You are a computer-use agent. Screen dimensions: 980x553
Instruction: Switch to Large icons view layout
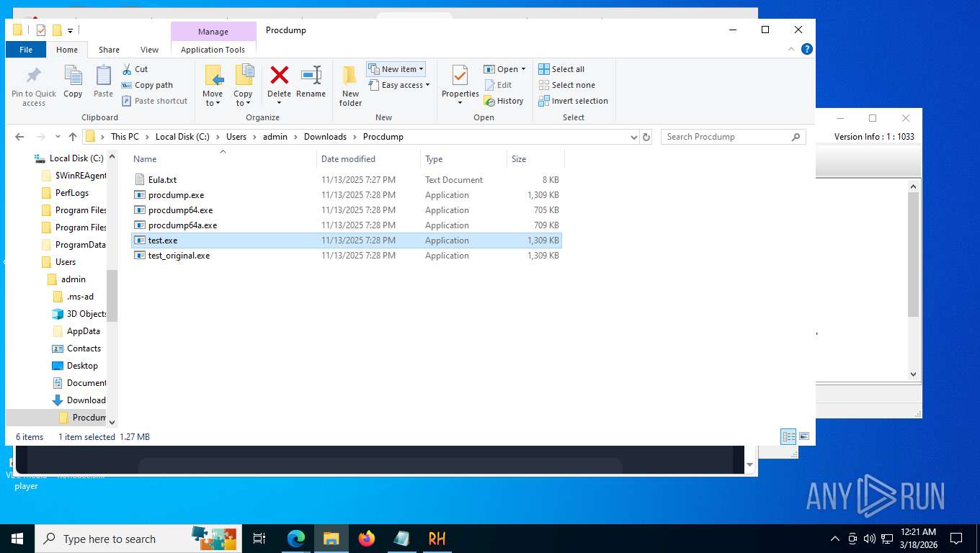click(x=804, y=436)
